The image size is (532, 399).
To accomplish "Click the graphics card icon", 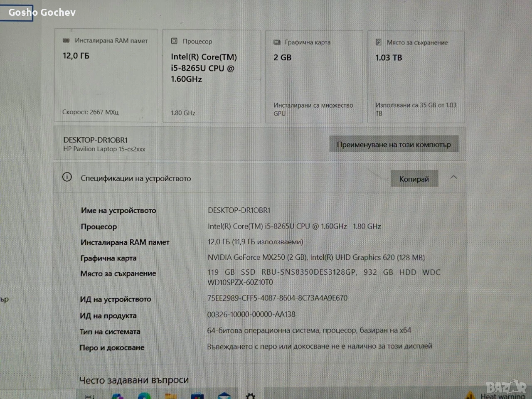I will click(x=277, y=42).
